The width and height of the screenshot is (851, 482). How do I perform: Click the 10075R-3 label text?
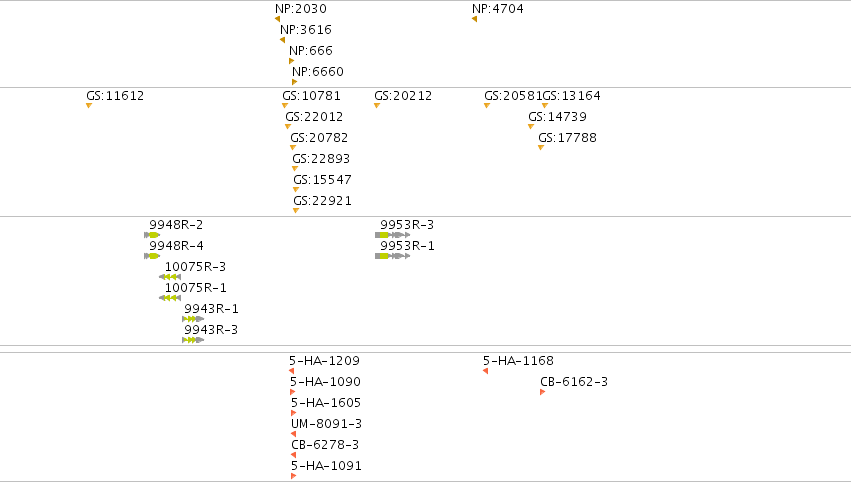tap(195, 267)
